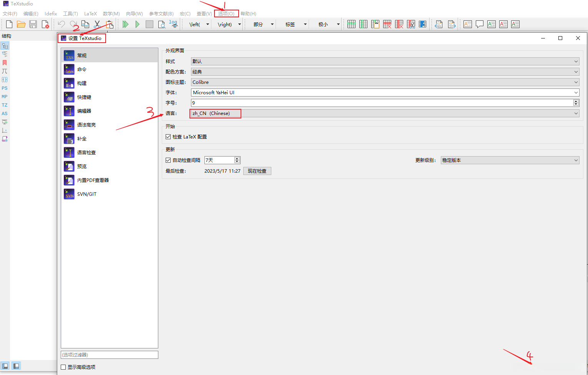This screenshot has height=375, width=588.
Task: Open the AS (Asymptote) commands panel
Action: [x=5, y=113]
